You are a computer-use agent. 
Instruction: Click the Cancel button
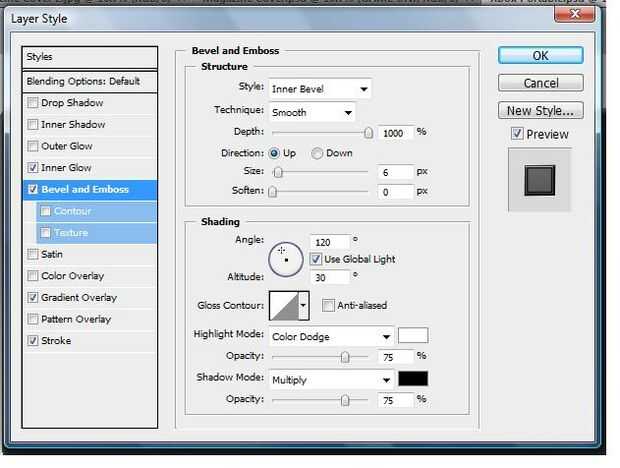pos(541,83)
